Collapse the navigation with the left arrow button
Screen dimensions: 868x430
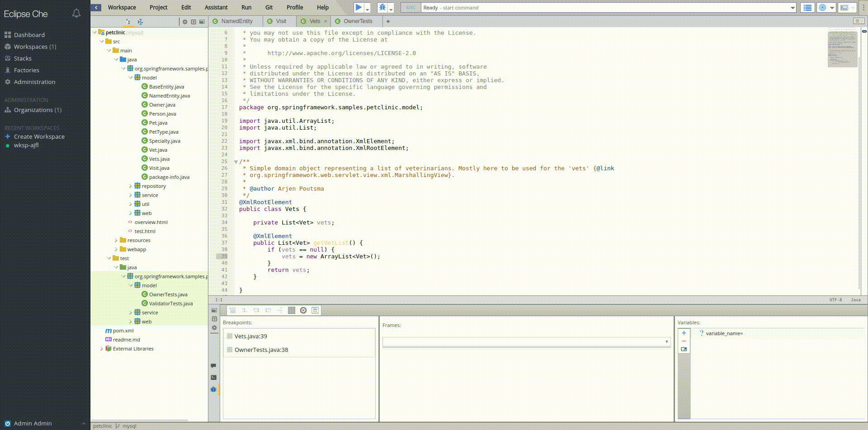(x=96, y=7)
